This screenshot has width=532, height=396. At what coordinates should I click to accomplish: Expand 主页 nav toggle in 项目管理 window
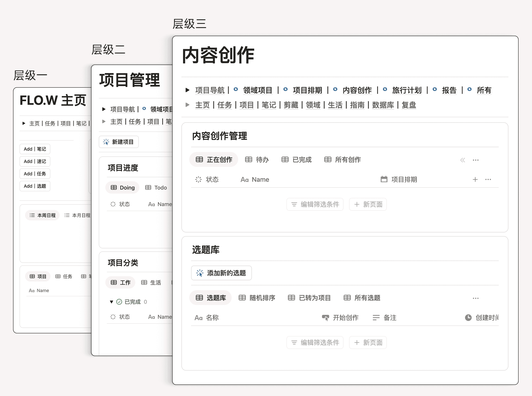coord(104,121)
